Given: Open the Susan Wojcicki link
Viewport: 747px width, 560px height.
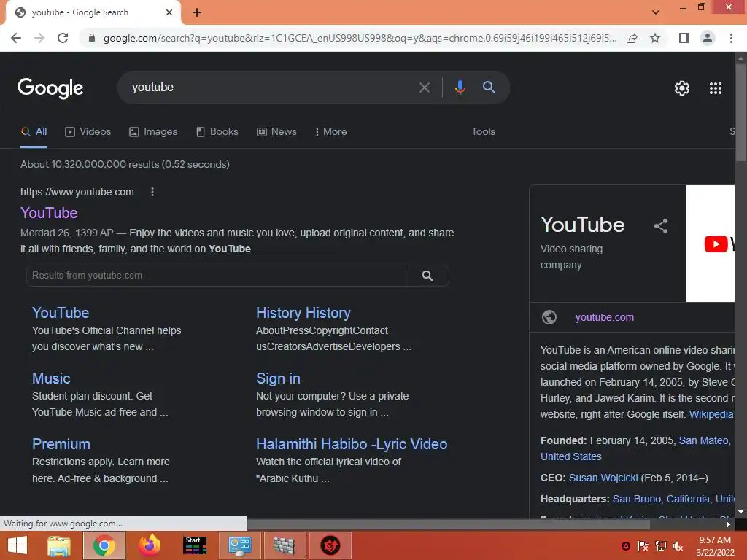Looking at the screenshot, I should (x=603, y=478).
